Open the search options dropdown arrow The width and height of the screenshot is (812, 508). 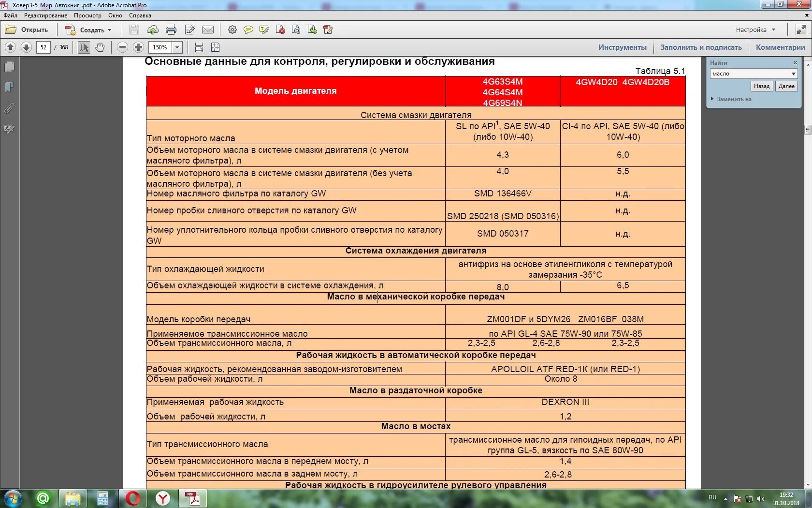794,74
